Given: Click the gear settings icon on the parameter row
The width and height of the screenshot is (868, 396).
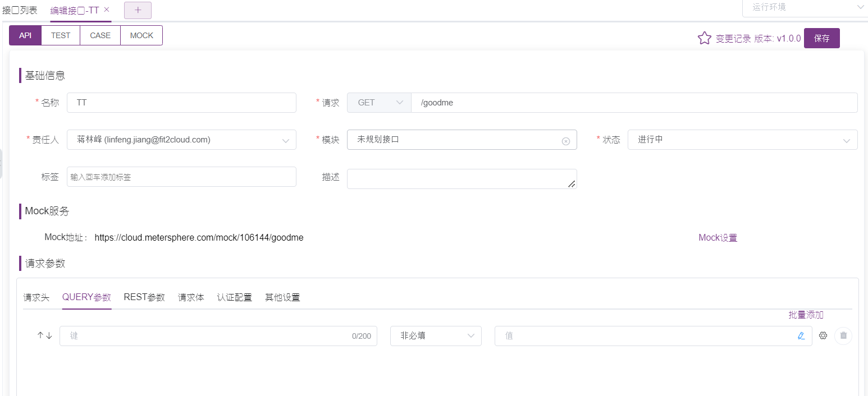Looking at the screenshot, I should 823,335.
